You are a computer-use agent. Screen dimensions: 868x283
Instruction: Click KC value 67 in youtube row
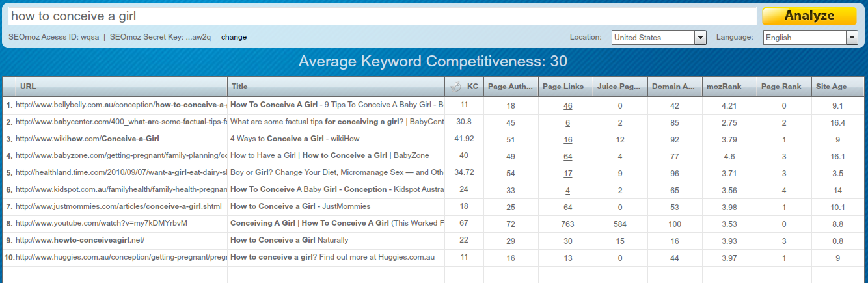coord(464,223)
